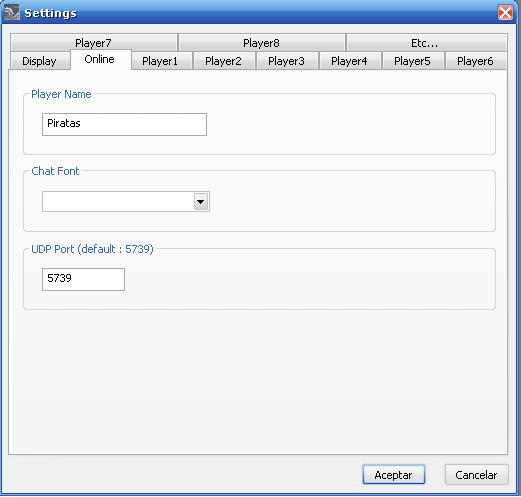Open the Chat Font dropdown arrow
This screenshot has height=497, width=521.
point(201,202)
